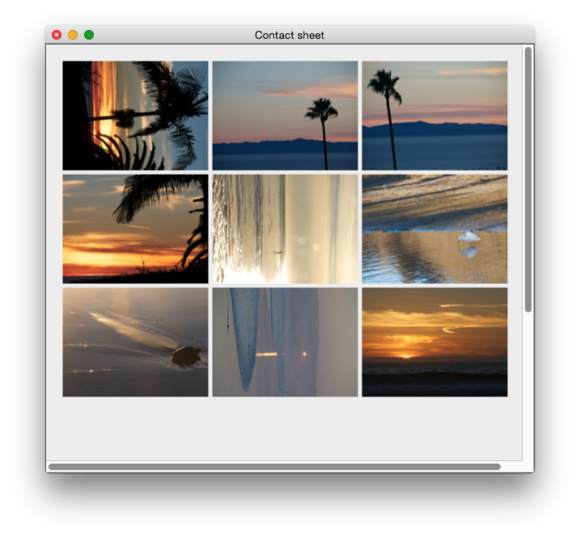The width and height of the screenshot is (580, 538).
Task: Select the golden sunset over ocean thumbnail
Action: (435, 342)
